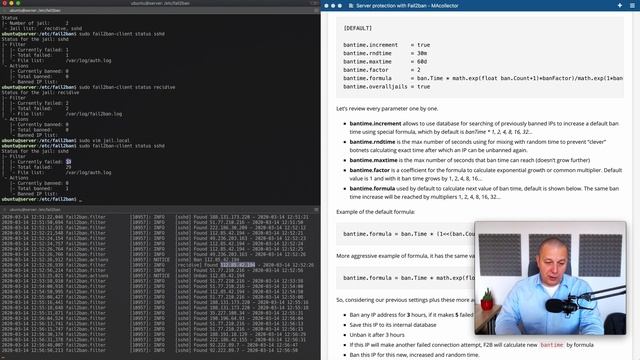This screenshot has height=360, width=640.
Task: Click bullet 'Unban it after 3 hours'
Action: (x=377, y=335)
